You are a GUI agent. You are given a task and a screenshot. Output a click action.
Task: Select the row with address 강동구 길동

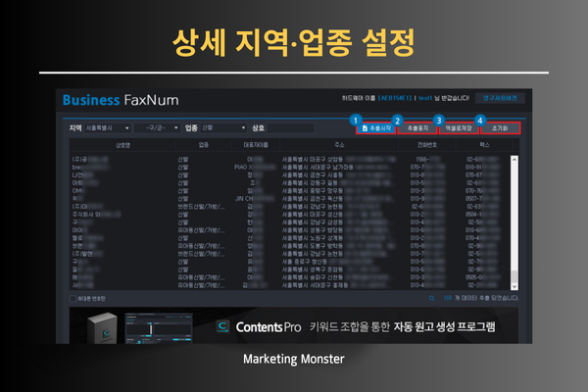(x=290, y=183)
